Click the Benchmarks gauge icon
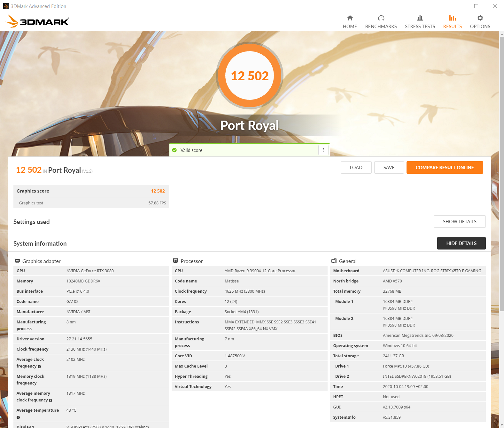The width and height of the screenshot is (504, 428). [x=381, y=18]
